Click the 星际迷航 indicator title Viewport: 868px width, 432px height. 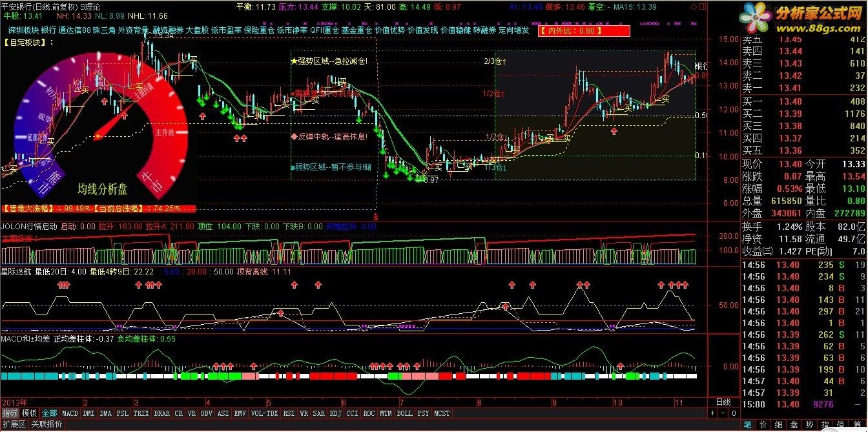coord(16,272)
